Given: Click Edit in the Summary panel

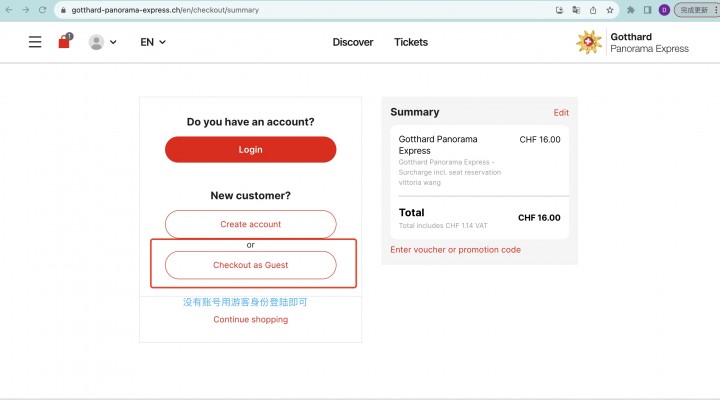Looking at the screenshot, I should click(561, 113).
